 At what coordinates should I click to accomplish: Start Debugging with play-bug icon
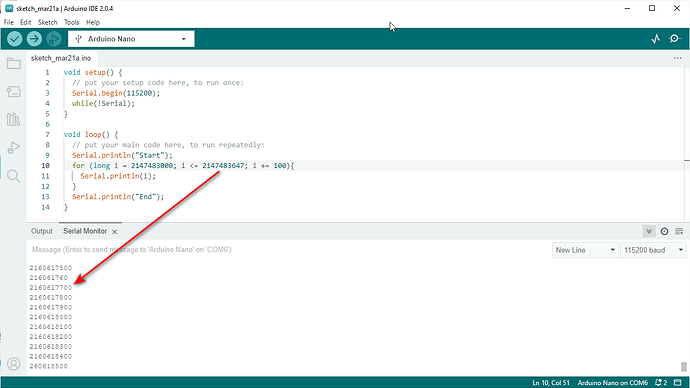pyautogui.click(x=54, y=39)
